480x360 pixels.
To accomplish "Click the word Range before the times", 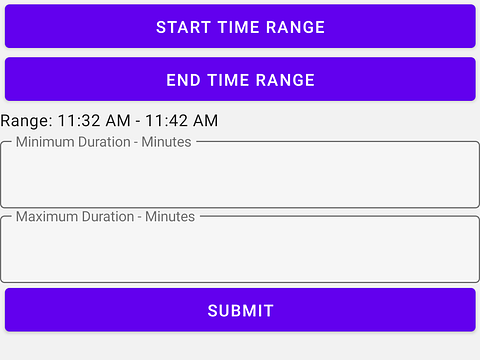I will click(x=26, y=121).
